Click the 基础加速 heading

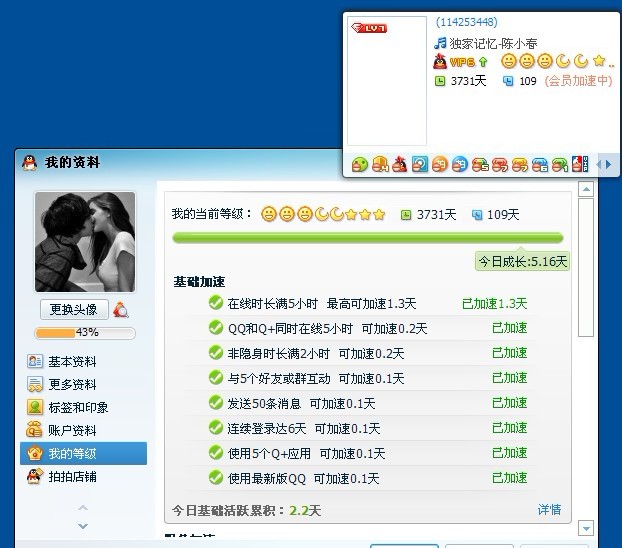(x=199, y=282)
